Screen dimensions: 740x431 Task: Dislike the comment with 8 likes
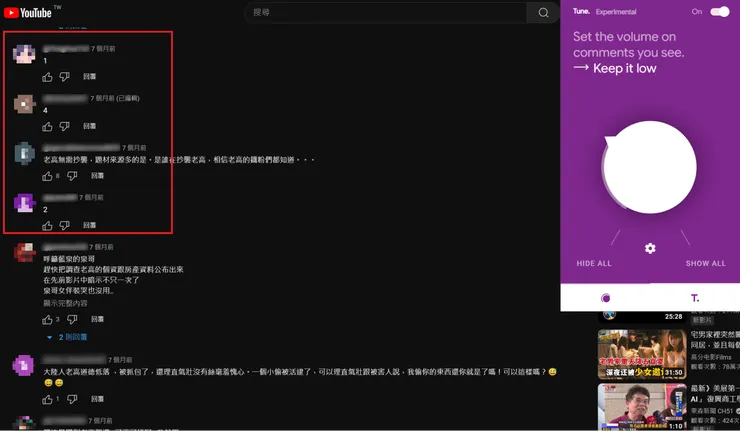point(72,176)
